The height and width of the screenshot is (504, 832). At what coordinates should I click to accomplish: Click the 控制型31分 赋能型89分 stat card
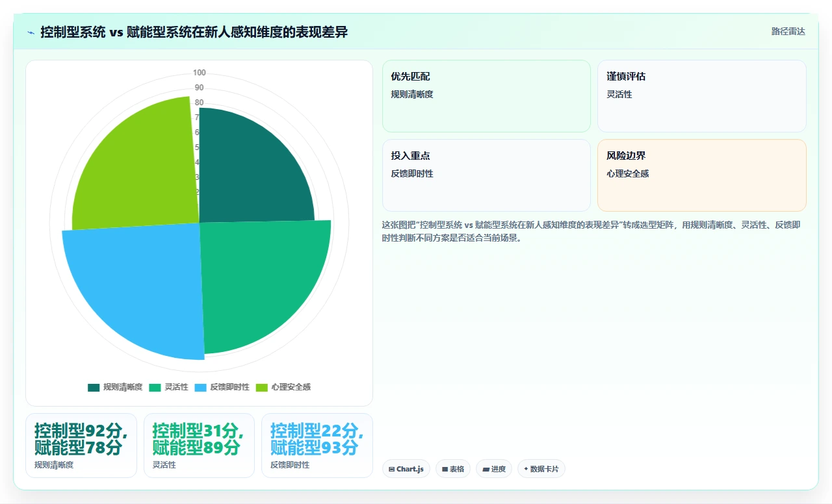click(x=199, y=446)
